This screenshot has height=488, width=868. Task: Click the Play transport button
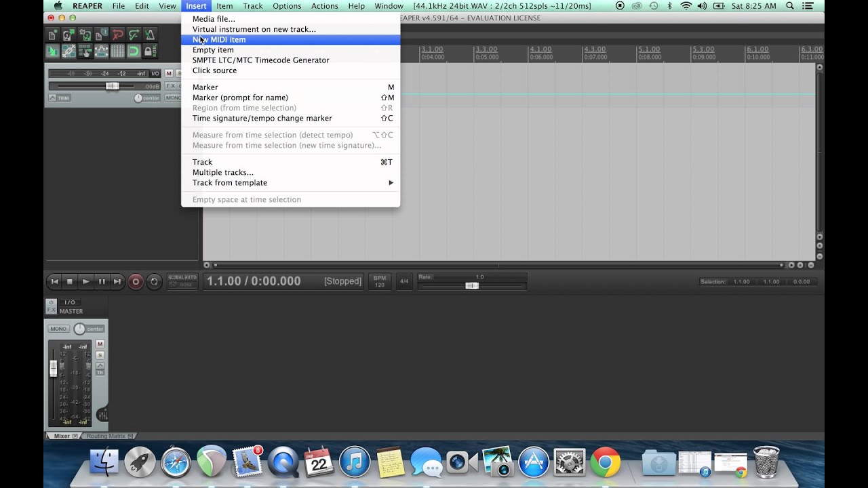coord(85,281)
